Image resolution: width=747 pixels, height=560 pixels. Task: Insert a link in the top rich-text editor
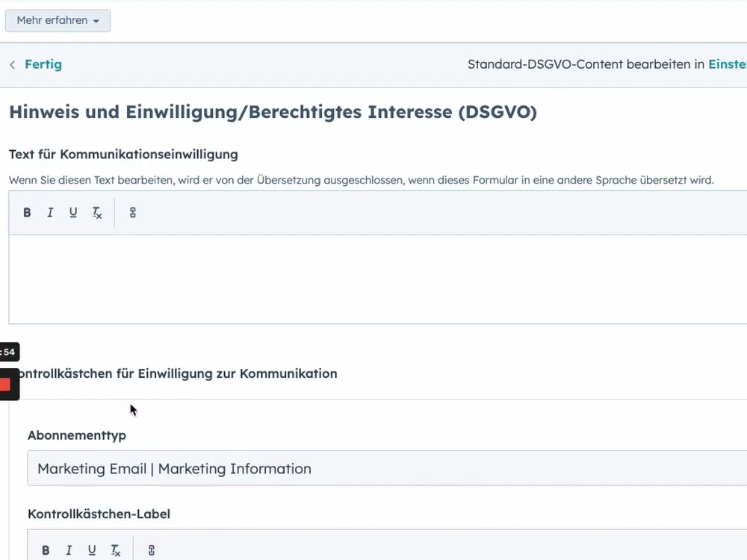[x=132, y=212]
